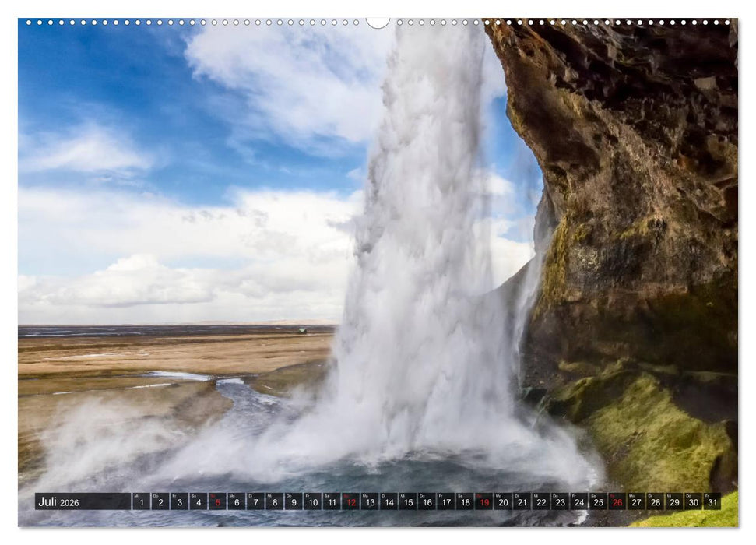Select date 12 marked in red
The width and height of the screenshot is (756, 545).
[x=352, y=502]
